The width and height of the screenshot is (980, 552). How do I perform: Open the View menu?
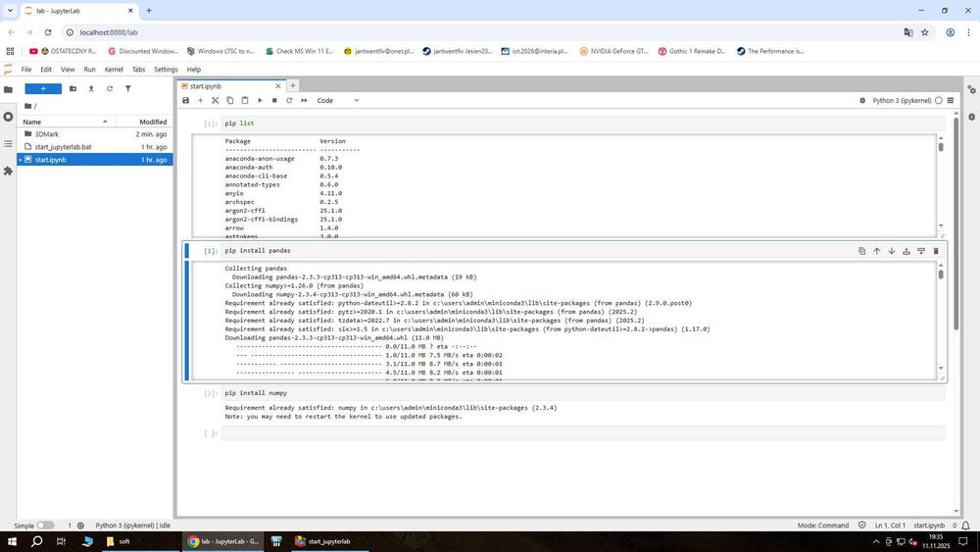click(68, 70)
